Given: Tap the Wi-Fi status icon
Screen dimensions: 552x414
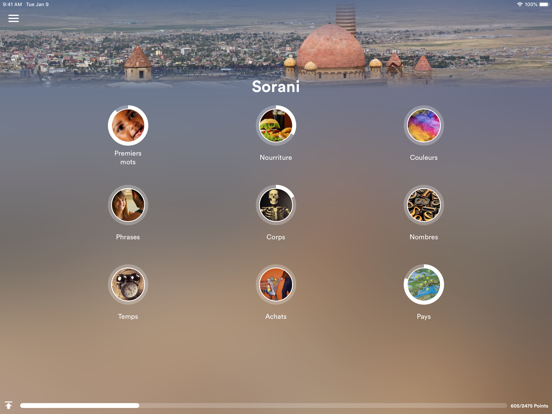Looking at the screenshot, I should (x=520, y=4).
